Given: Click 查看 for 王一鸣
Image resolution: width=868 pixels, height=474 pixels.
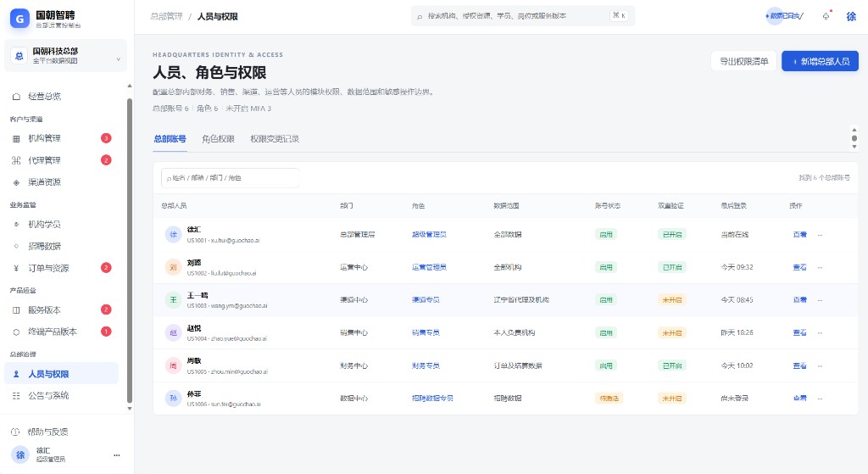Looking at the screenshot, I should (800, 300).
